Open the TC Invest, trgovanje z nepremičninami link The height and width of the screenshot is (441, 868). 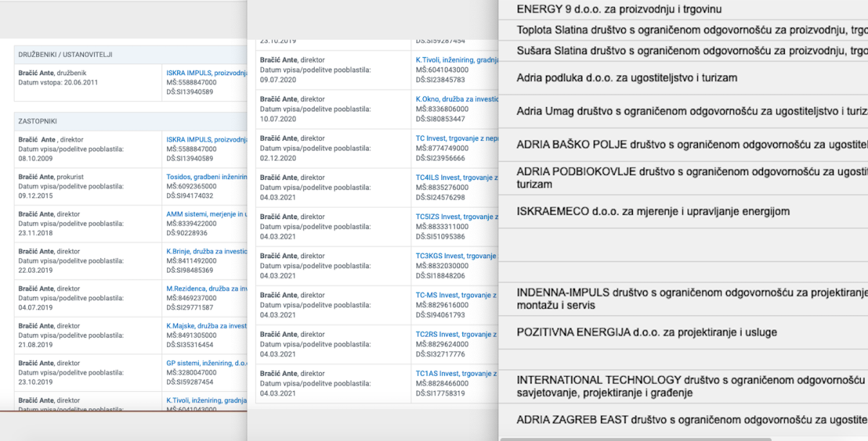457,138
